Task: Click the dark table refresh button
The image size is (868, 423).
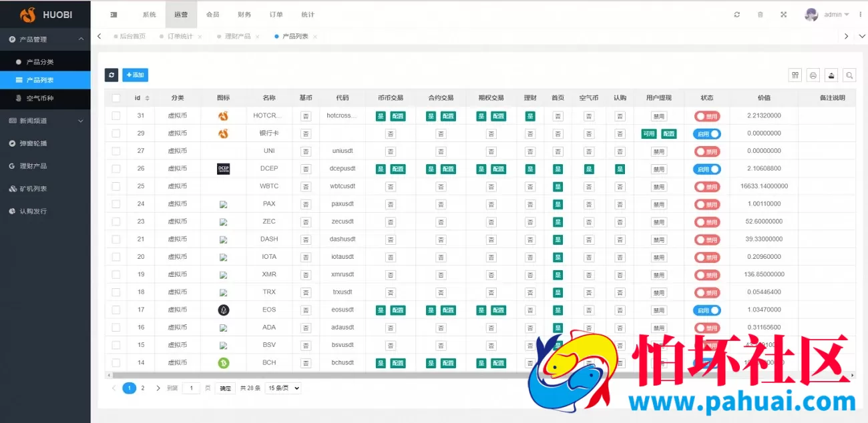Action: pos(112,75)
